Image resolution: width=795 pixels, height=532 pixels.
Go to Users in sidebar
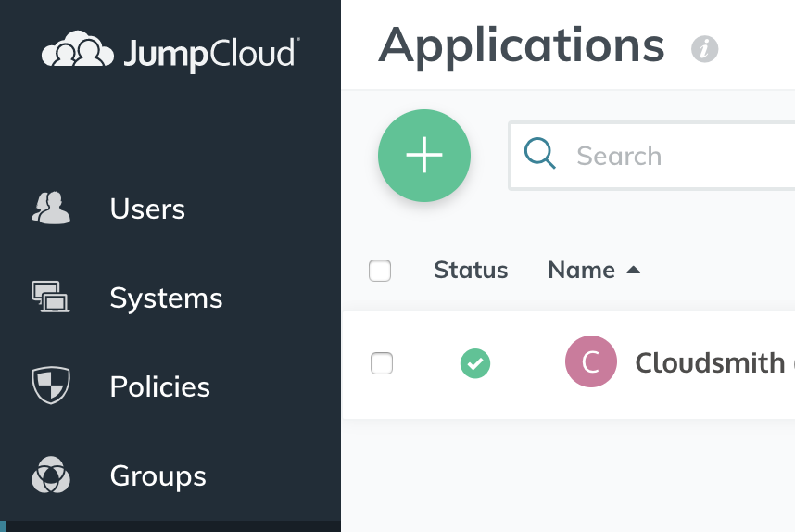(x=147, y=209)
